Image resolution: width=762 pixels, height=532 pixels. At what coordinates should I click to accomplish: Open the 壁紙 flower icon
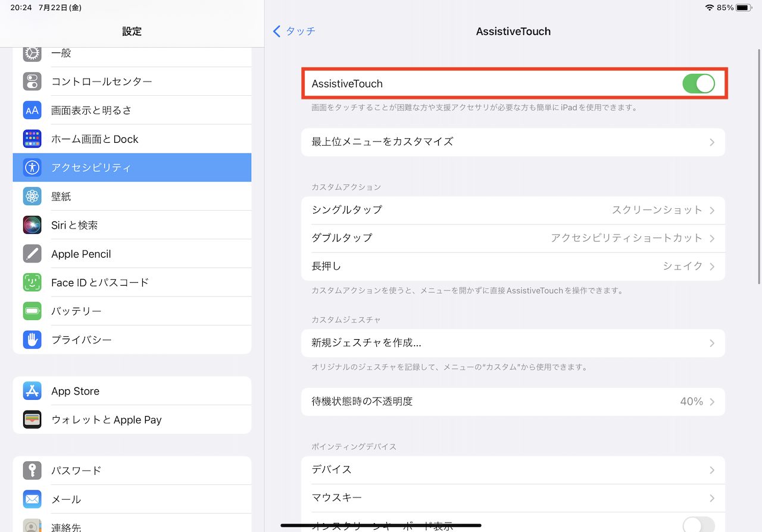coord(32,196)
